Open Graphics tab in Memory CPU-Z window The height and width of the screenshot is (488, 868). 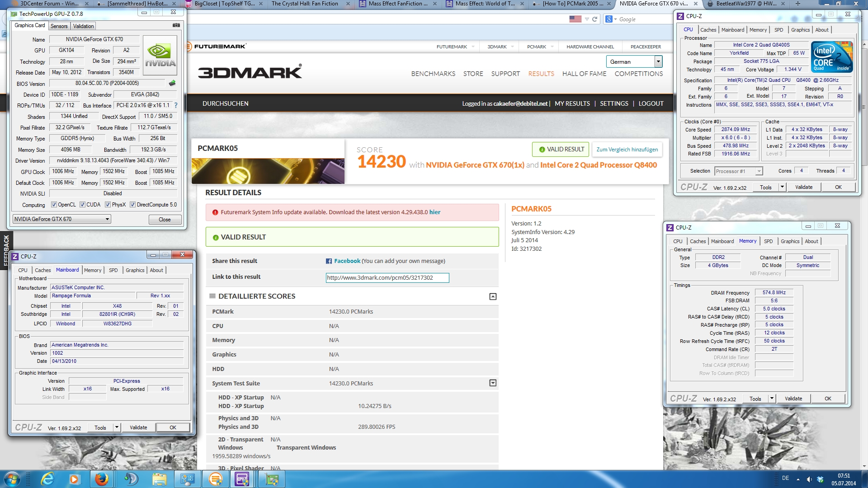click(790, 241)
